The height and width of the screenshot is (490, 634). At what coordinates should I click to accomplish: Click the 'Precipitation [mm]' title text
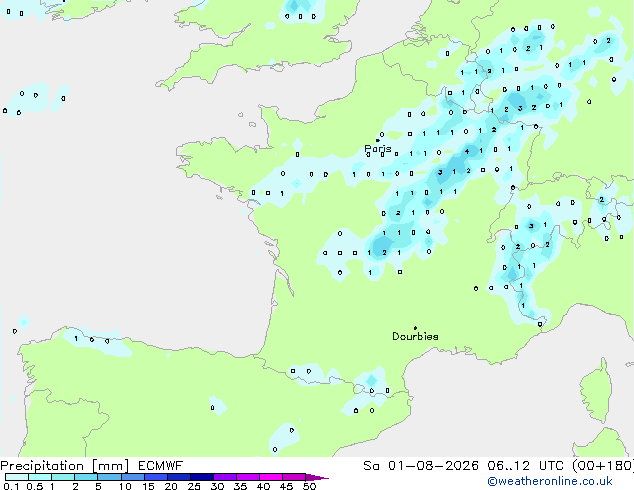tap(65, 466)
